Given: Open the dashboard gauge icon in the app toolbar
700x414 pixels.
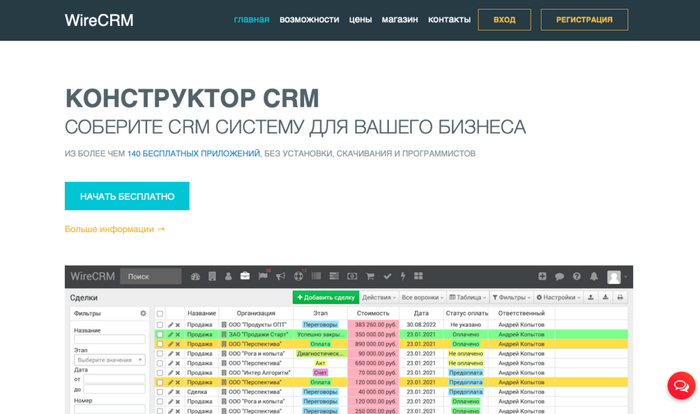Looking at the screenshot, I should pos(195,276).
